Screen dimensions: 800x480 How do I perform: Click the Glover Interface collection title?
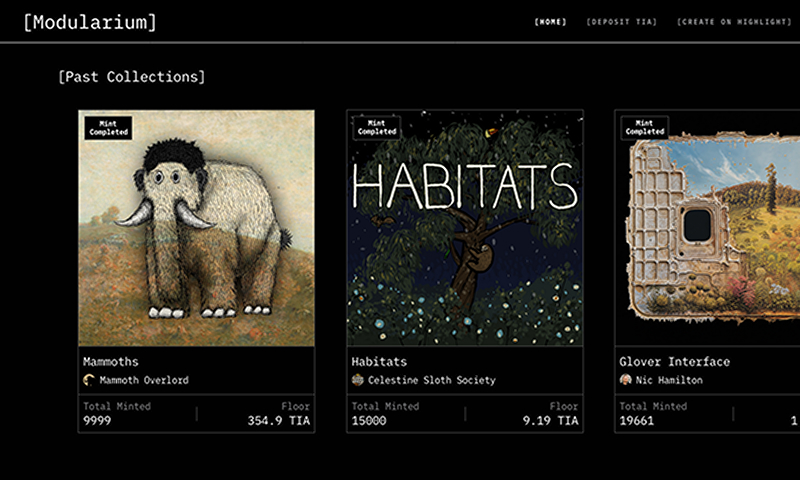[x=674, y=362]
